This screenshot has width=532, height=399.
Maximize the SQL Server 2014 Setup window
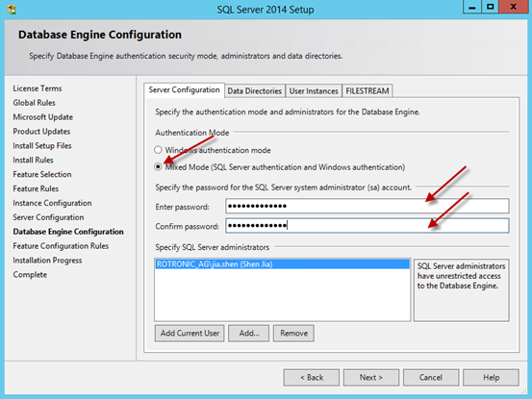pos(491,7)
